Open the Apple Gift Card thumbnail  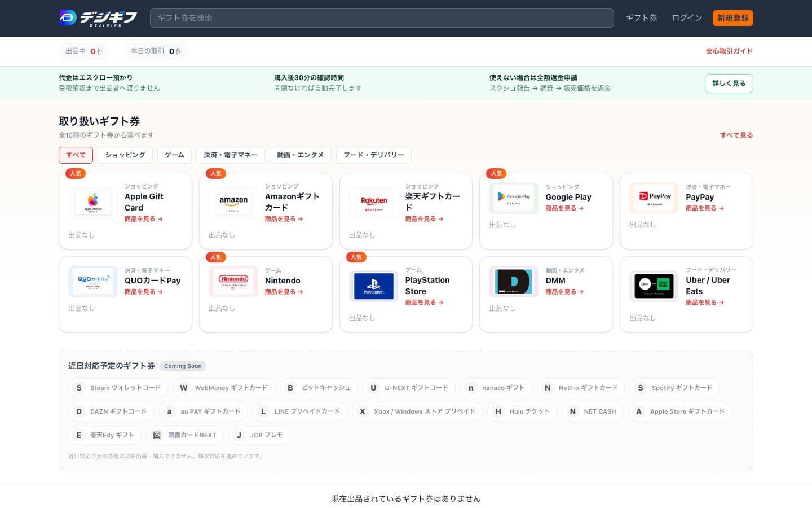(93, 203)
